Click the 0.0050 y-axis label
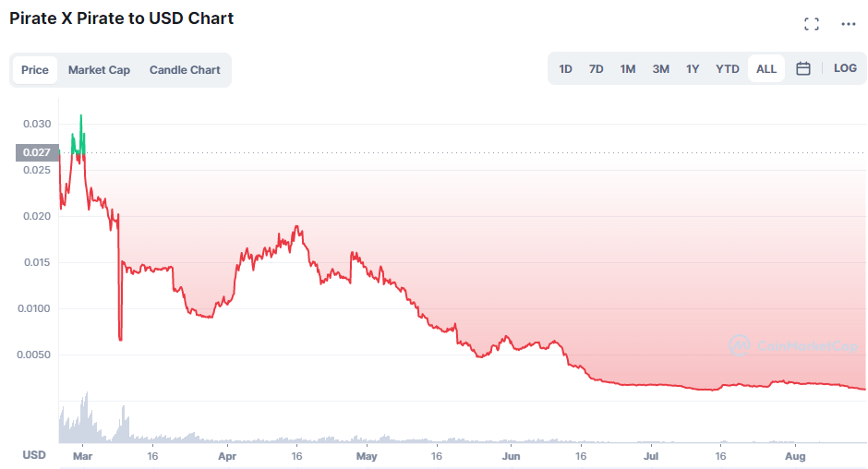868x469 pixels. 34,355
